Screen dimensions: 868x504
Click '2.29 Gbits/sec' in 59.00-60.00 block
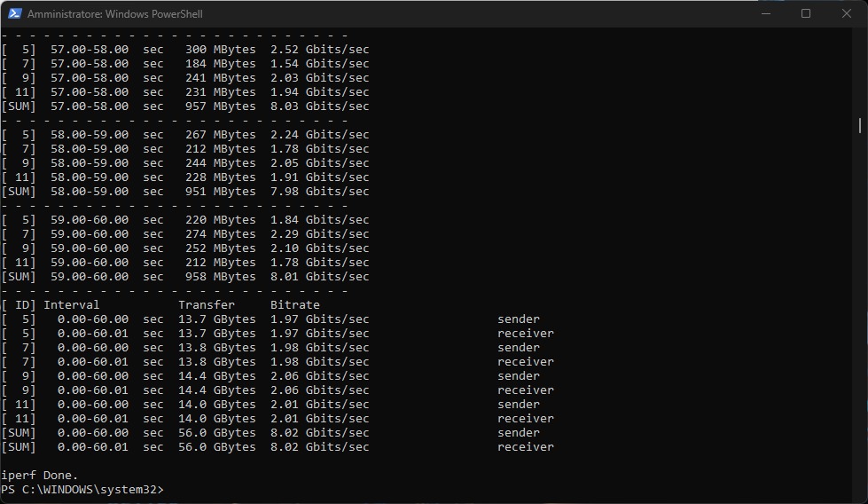pyautogui.click(x=320, y=233)
